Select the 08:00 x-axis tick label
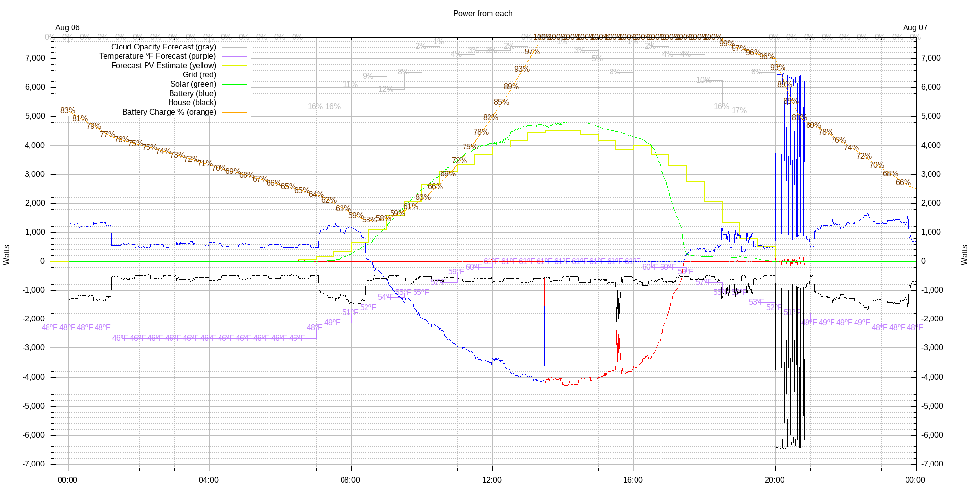The height and width of the screenshot is (490, 980). tap(350, 480)
